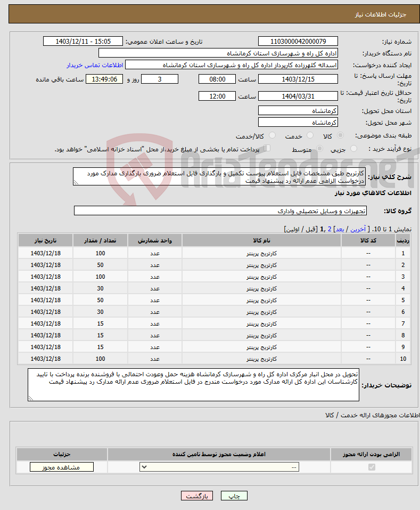Image resolution: width=420 pixels, height=510 pixels.
Task: Click کارتریج پرینتر in row 1
Action: [x=261, y=253]
